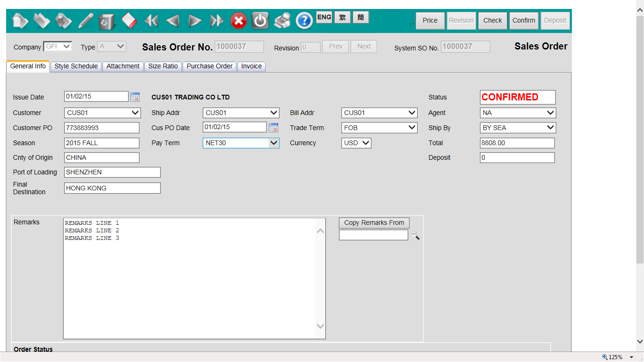Screen dimensions: 644x362
Task: Open browser zoom level 125% dropdown arrow
Action: point(631,357)
